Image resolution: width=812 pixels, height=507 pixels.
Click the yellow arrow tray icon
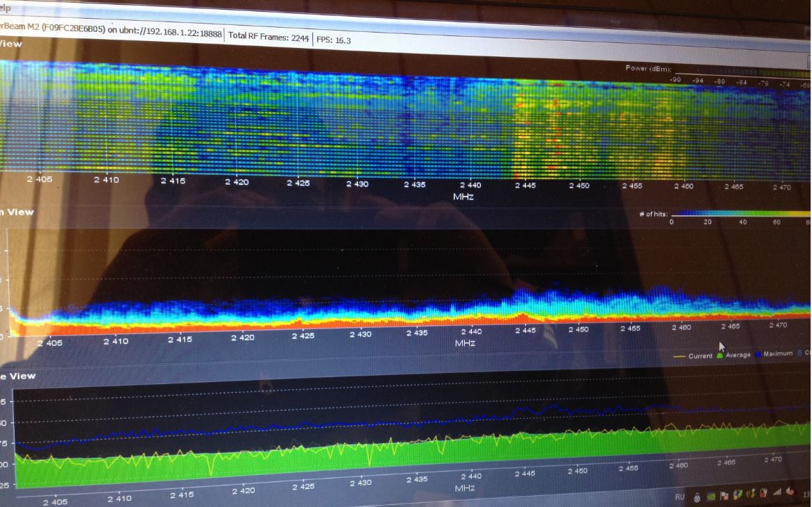(752, 494)
